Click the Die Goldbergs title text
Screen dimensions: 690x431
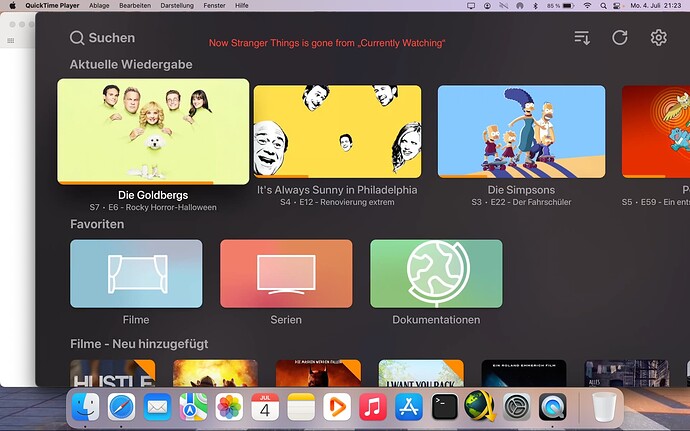point(153,195)
